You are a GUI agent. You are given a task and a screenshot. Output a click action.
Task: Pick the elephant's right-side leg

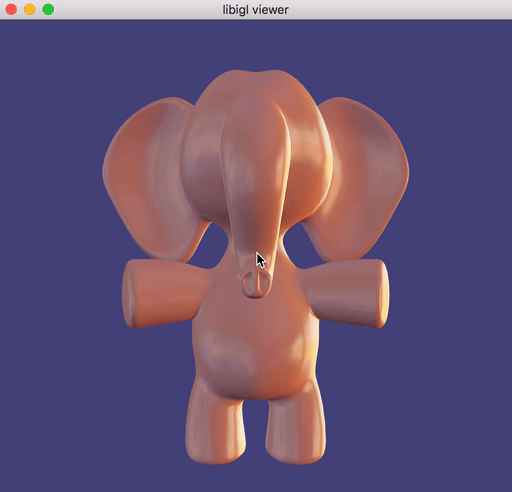(x=296, y=423)
